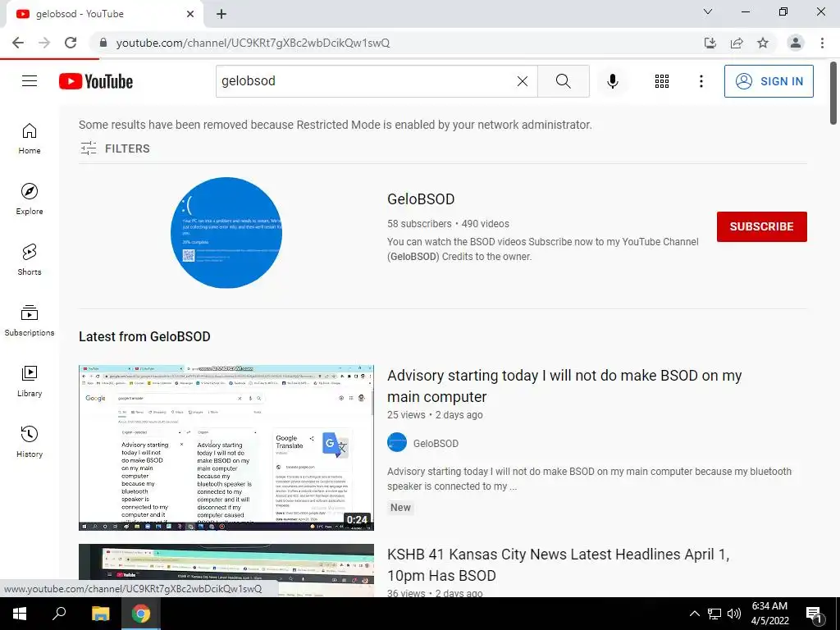Click '58 subscribers' text
The height and width of the screenshot is (630, 840).
[419, 224]
